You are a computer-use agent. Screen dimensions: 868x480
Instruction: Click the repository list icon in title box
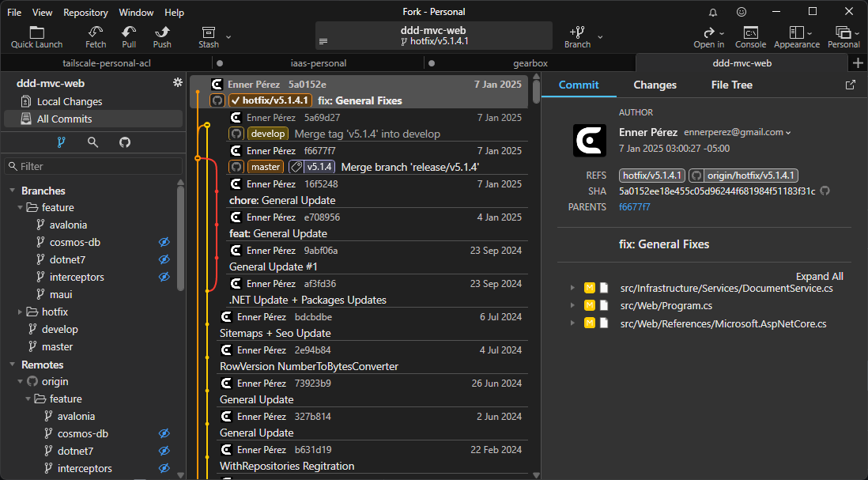click(323, 42)
